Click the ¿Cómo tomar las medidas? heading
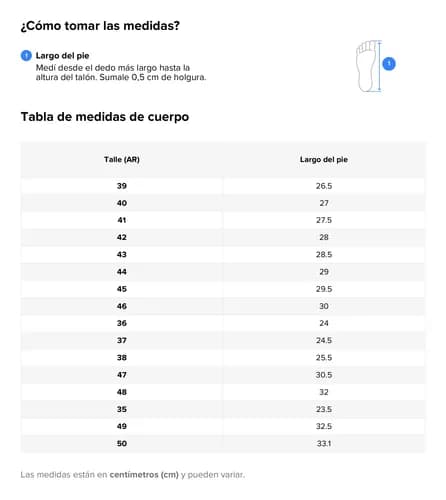This screenshot has height=500, width=446. [100, 26]
